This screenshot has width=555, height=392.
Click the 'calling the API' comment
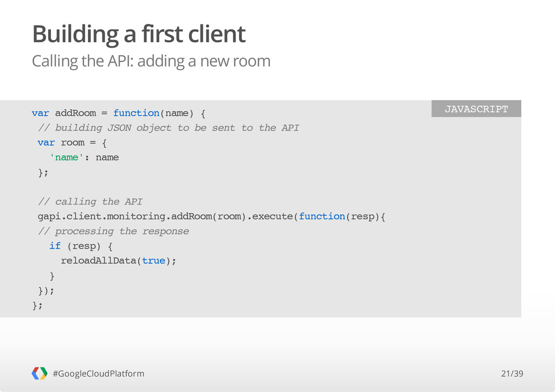pos(90,202)
